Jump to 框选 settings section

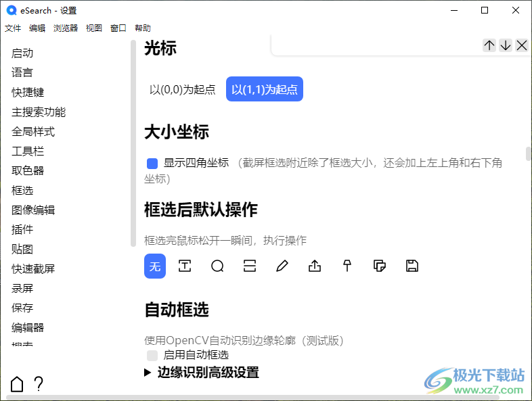(22, 190)
